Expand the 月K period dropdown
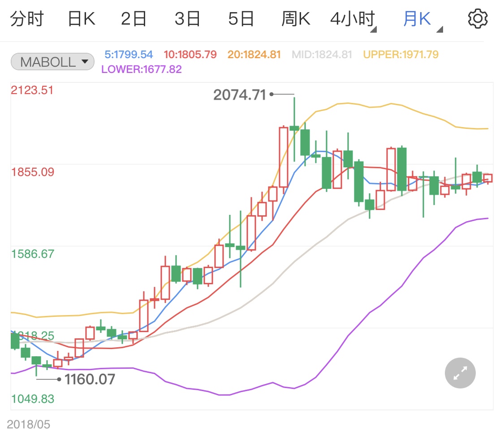504x435 pixels. 422,20
